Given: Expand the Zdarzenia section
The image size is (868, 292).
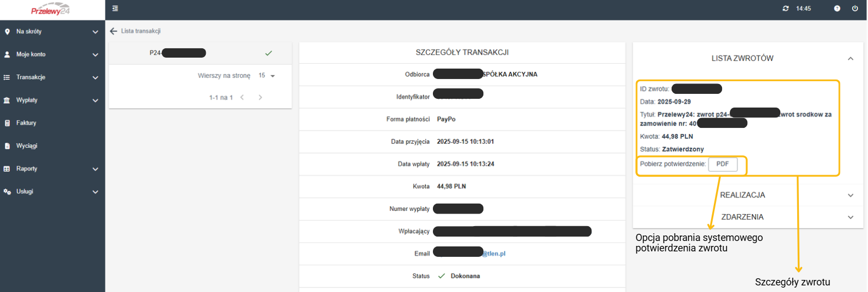Looking at the screenshot, I should 850,217.
